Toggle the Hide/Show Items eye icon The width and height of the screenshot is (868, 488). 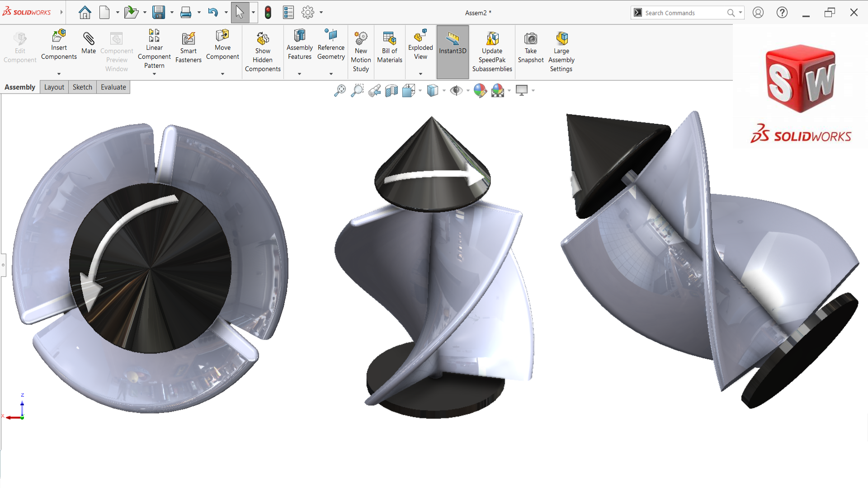[x=456, y=91]
